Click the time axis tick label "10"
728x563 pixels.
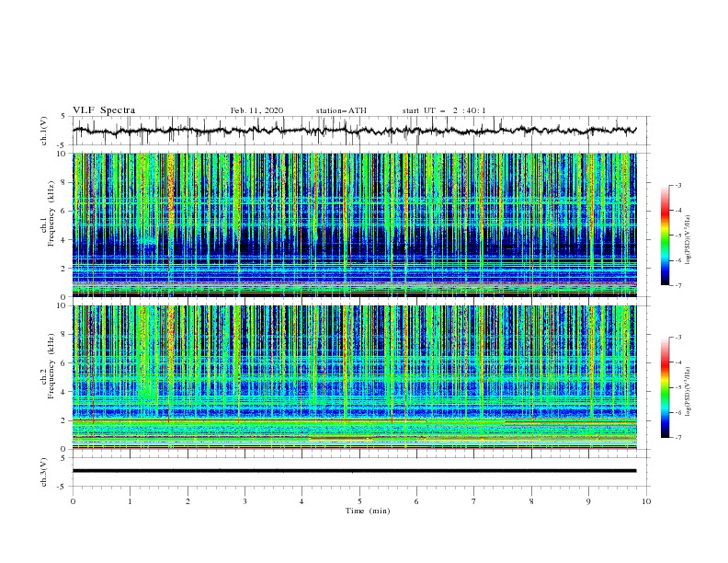pos(646,501)
